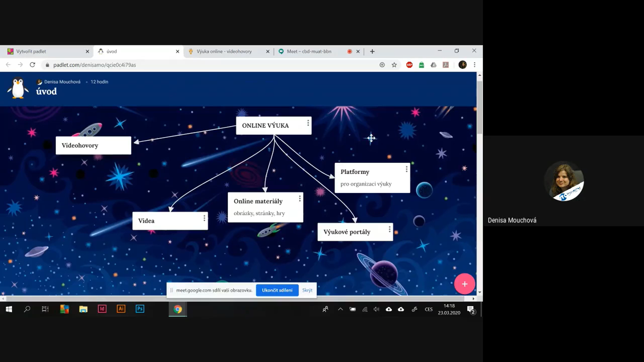Bookmark this page with the star

394,65
